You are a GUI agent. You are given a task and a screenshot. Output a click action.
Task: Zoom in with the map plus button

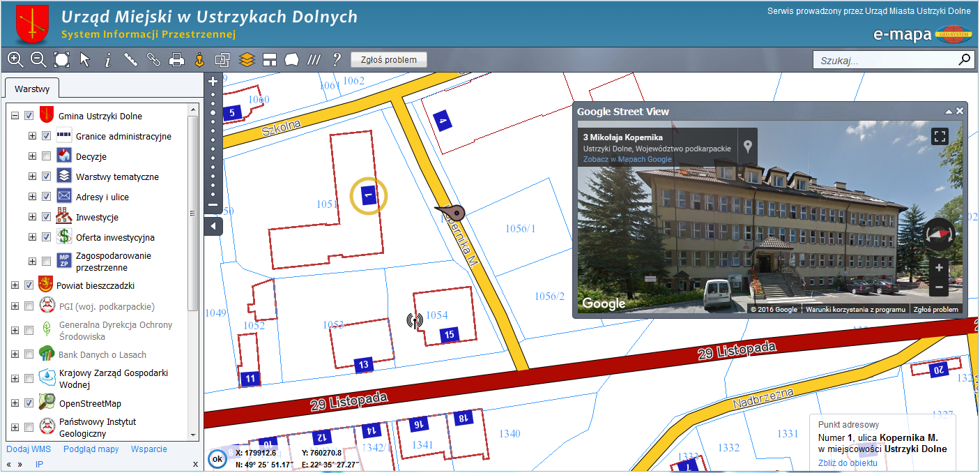point(213,82)
